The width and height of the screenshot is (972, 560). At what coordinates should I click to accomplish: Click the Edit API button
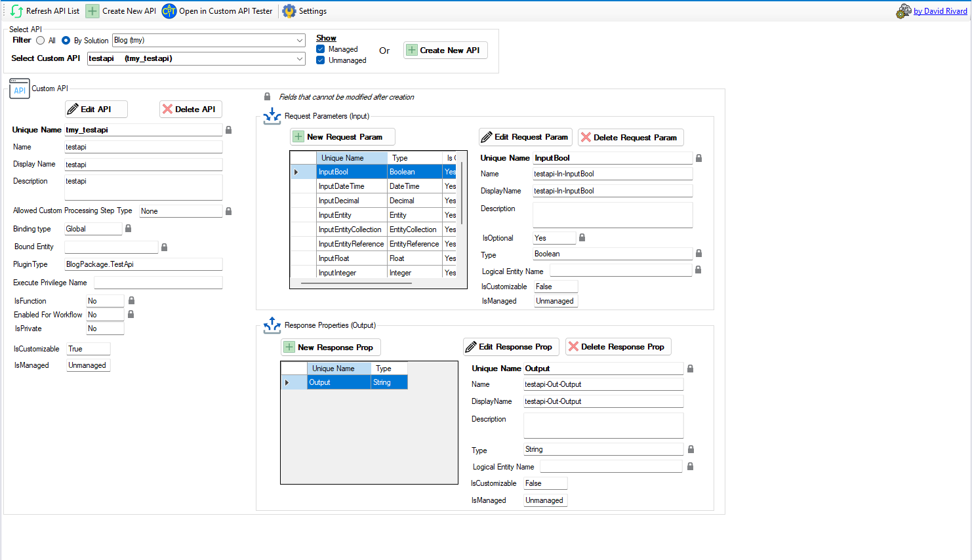96,109
